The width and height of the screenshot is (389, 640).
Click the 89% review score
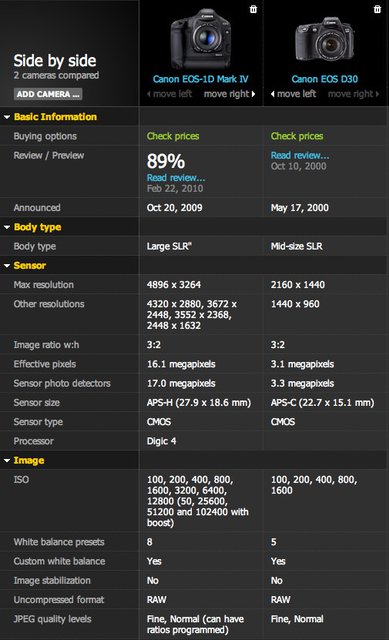pos(166,161)
